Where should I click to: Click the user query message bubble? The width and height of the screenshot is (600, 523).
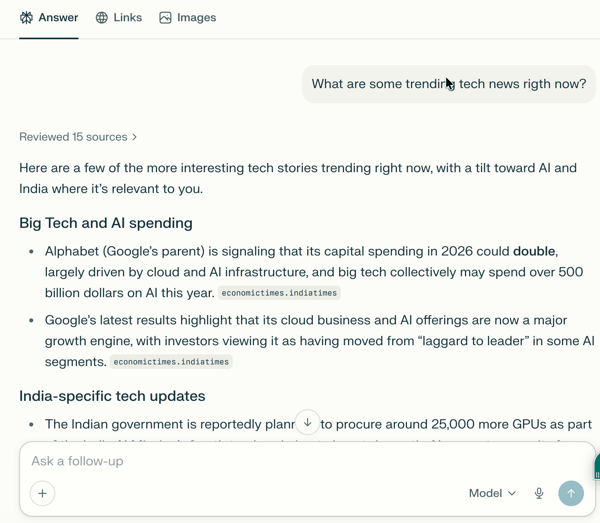point(449,84)
